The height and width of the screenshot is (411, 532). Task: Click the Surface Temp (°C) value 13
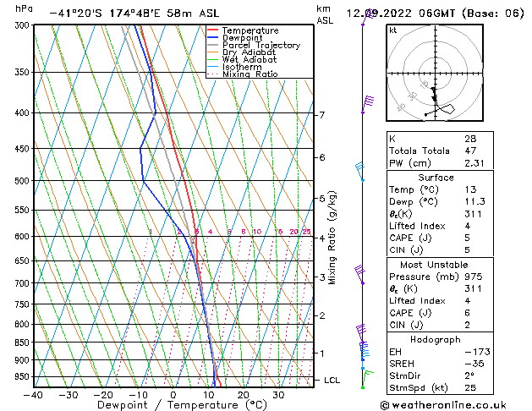(470, 189)
